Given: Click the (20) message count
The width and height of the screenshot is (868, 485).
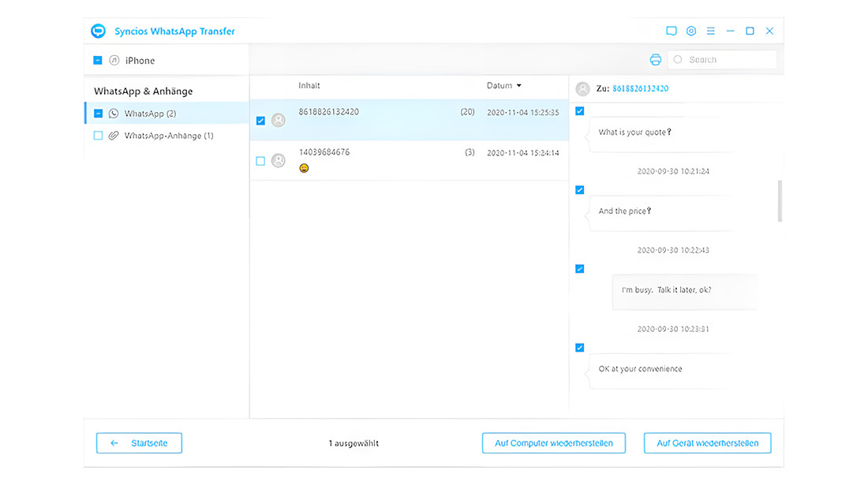Looking at the screenshot, I should pos(467,112).
